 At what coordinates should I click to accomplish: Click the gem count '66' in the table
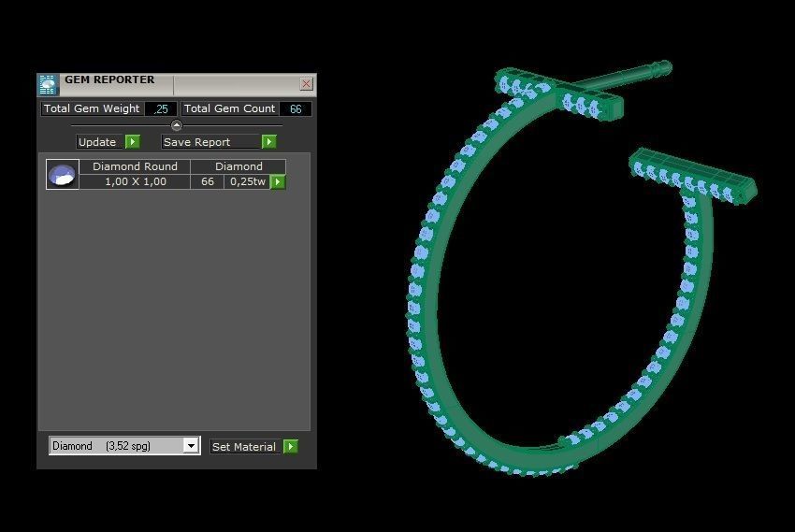coord(208,182)
